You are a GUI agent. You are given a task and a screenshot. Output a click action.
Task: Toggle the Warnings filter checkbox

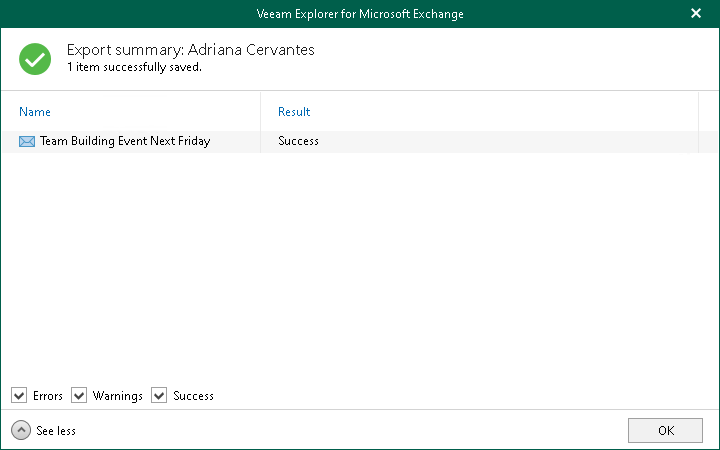pos(79,396)
